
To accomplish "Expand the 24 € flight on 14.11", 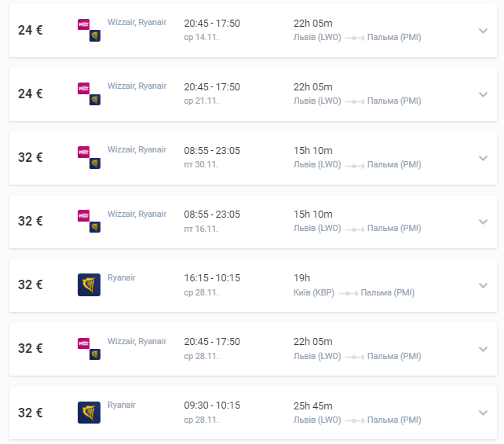I will (483, 31).
